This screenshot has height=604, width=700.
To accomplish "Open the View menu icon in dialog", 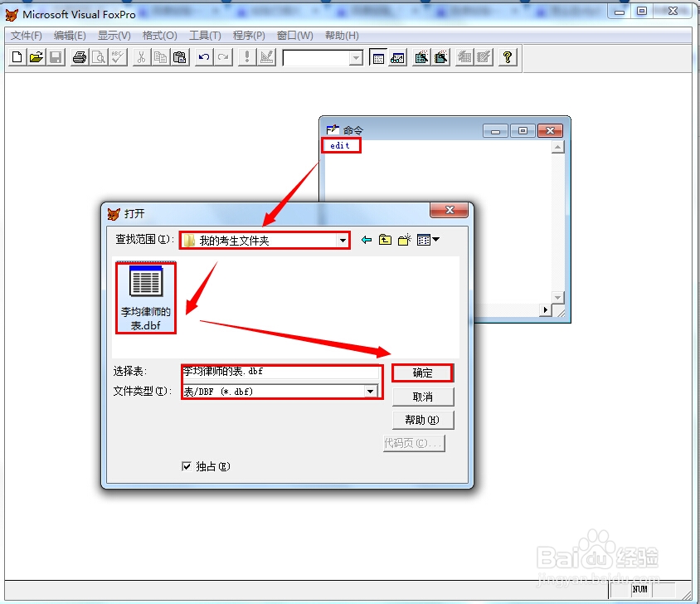I will [x=428, y=240].
